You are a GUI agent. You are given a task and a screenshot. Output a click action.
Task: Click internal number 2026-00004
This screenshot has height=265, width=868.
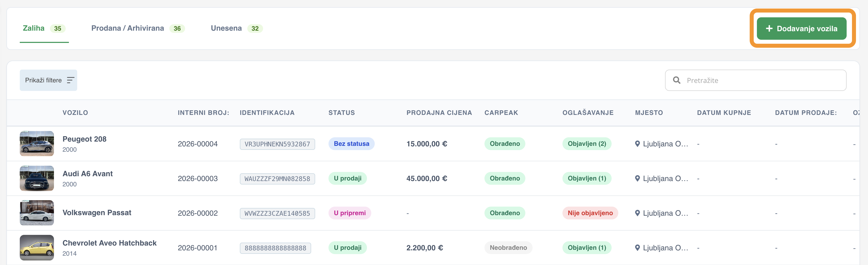(197, 144)
